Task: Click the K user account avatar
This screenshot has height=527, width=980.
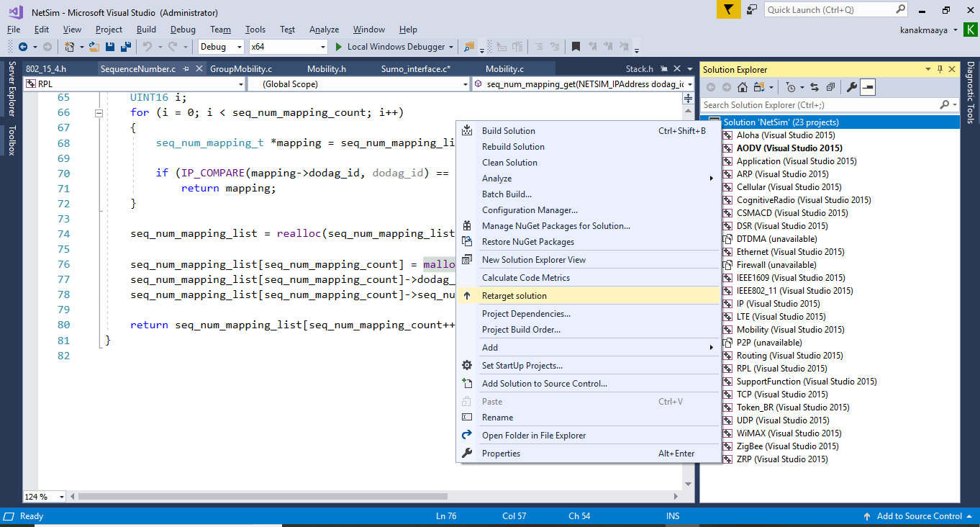Action: coord(972,30)
